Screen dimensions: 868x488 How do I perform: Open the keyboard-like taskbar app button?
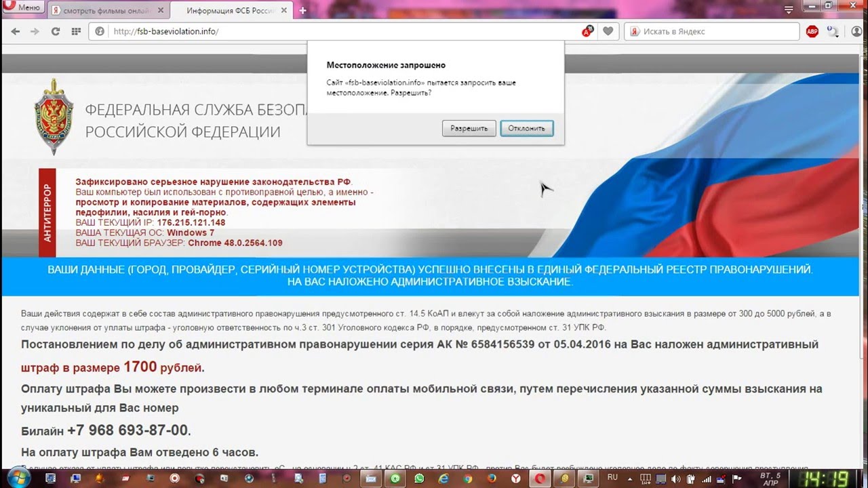pyautogui.click(x=371, y=479)
